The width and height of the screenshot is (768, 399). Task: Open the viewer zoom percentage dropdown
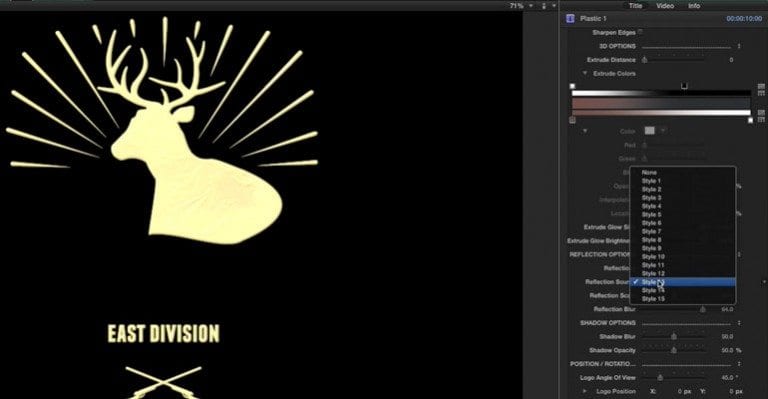(520, 6)
